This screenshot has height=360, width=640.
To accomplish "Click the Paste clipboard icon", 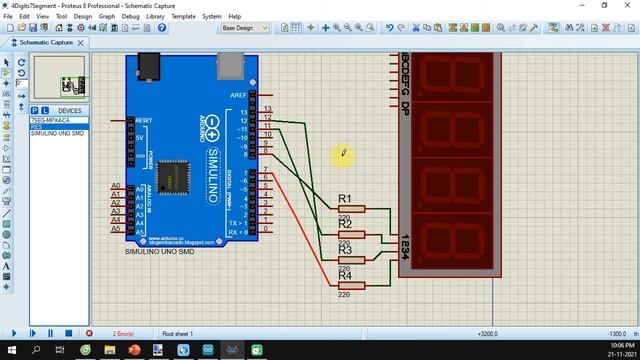I will (x=438, y=28).
